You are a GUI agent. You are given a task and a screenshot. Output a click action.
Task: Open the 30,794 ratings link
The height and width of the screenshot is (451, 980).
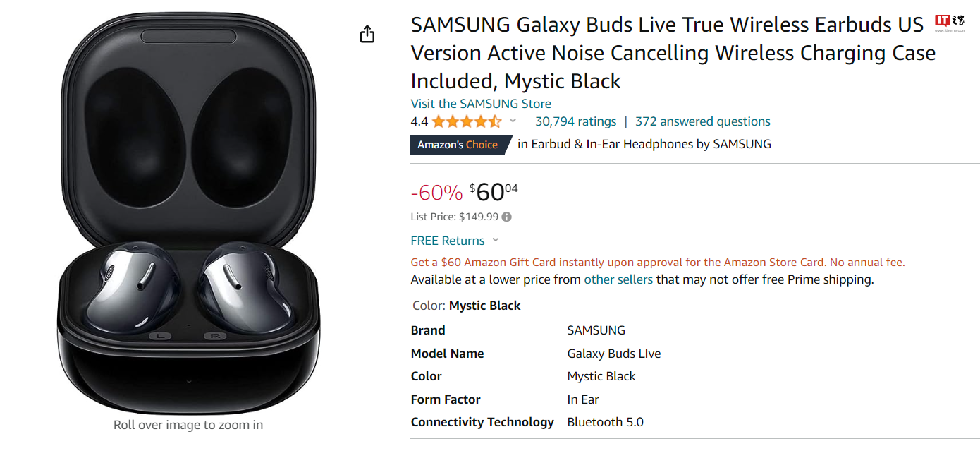575,121
